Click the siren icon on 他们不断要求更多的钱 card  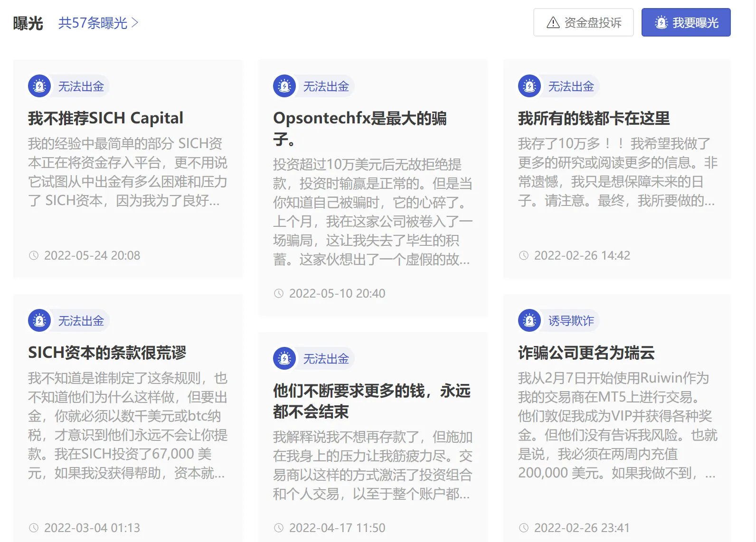tap(284, 358)
